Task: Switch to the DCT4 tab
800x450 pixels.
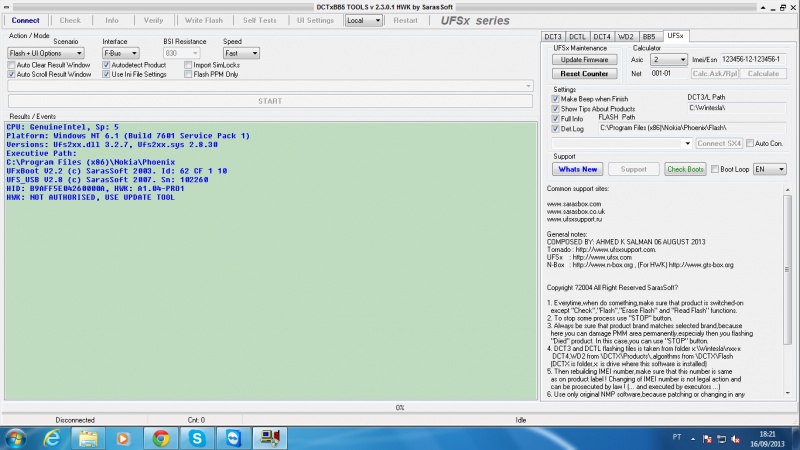Action: [602, 37]
